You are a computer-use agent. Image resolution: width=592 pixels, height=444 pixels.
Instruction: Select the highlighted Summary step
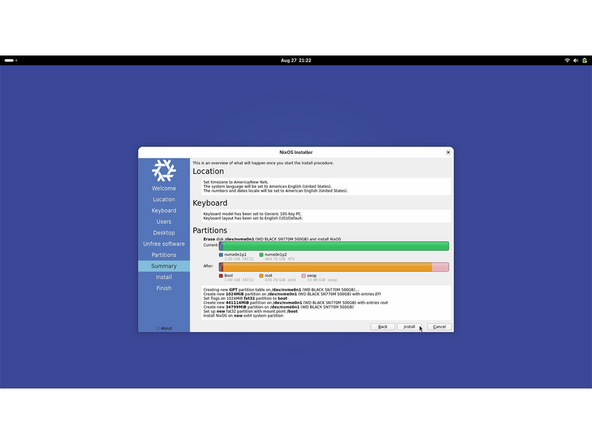(164, 266)
